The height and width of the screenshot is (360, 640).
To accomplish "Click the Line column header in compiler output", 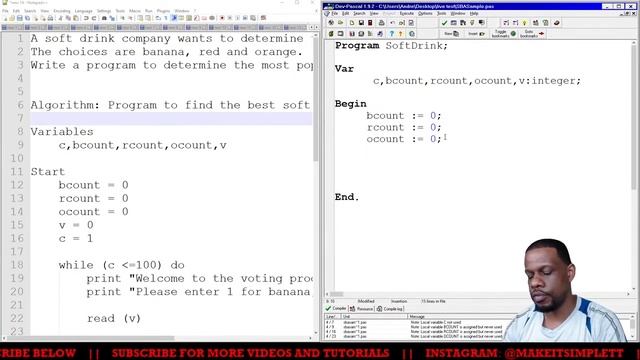I will coord(331,316).
